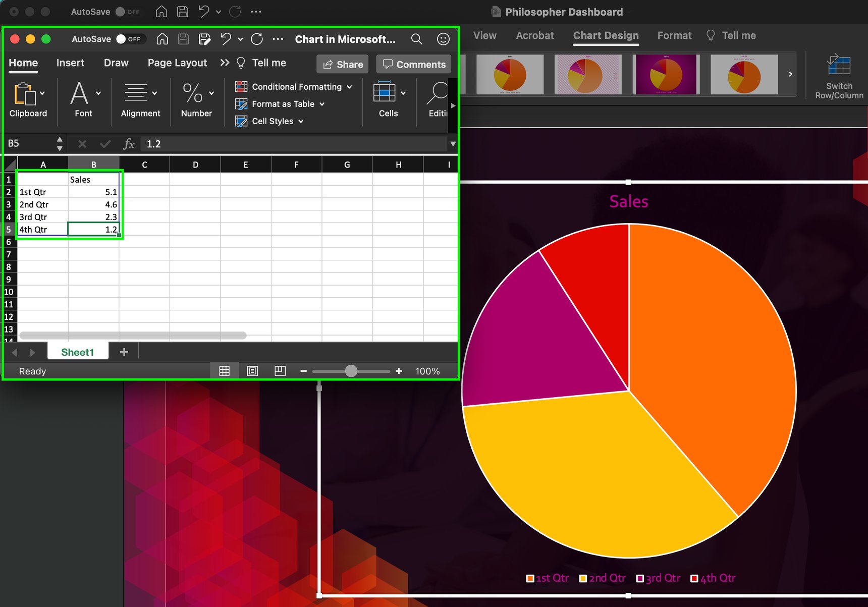
Task: Expand the Font options chevron
Action: 98,93
